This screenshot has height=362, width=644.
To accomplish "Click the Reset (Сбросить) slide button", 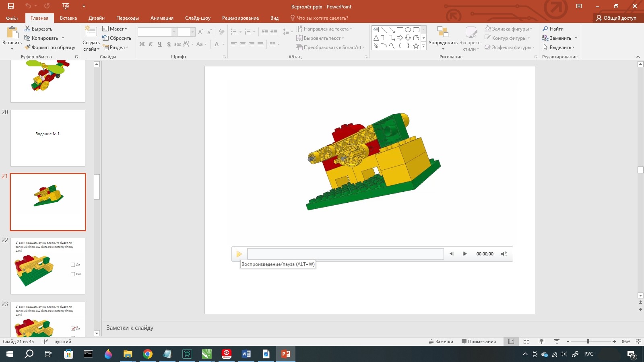I will pyautogui.click(x=117, y=38).
